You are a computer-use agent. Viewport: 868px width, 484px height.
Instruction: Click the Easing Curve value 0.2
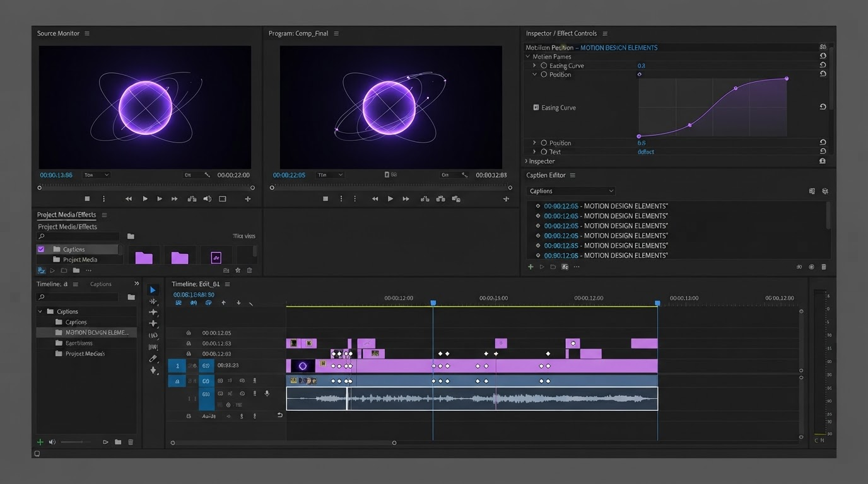tap(642, 66)
